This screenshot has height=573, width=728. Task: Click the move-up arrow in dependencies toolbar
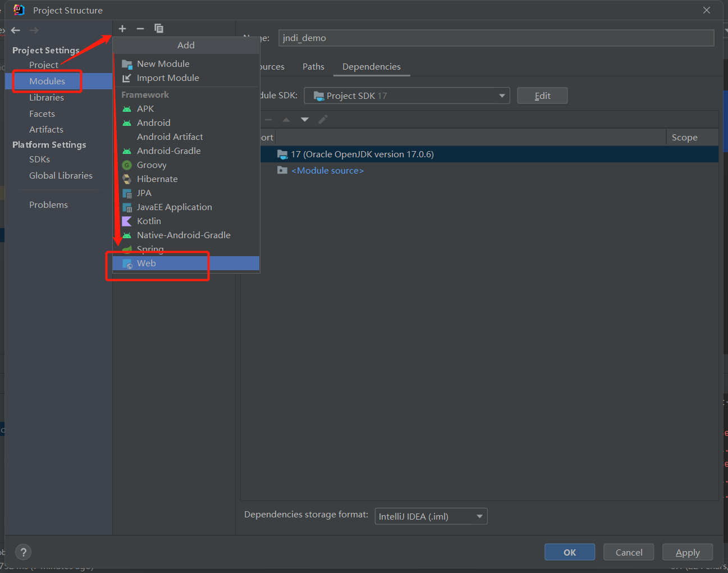coord(286,120)
